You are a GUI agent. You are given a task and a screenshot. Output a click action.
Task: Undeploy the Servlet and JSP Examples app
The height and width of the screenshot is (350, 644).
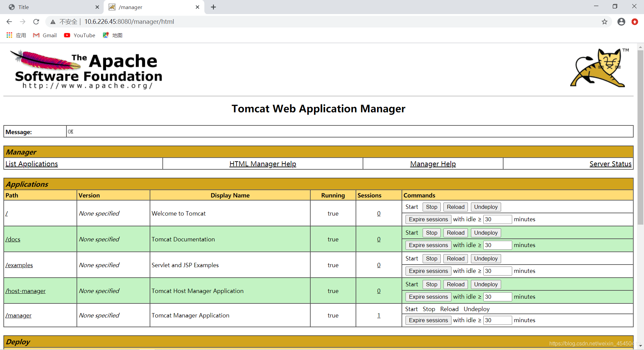[x=486, y=259]
